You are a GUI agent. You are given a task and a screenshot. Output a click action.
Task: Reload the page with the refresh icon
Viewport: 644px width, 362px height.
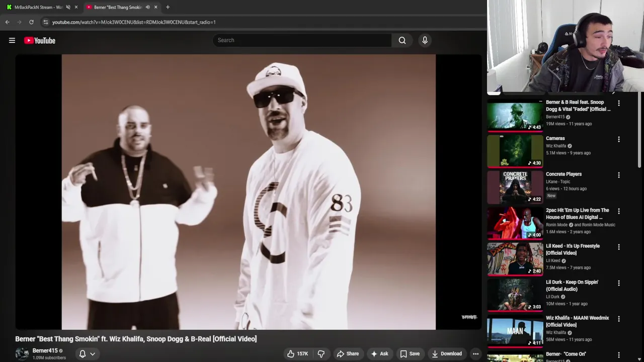[31, 22]
